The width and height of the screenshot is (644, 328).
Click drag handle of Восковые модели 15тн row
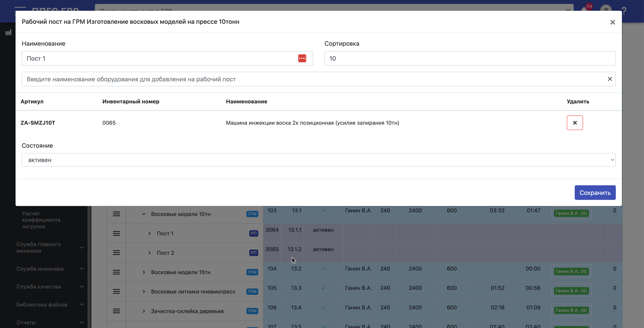(116, 272)
